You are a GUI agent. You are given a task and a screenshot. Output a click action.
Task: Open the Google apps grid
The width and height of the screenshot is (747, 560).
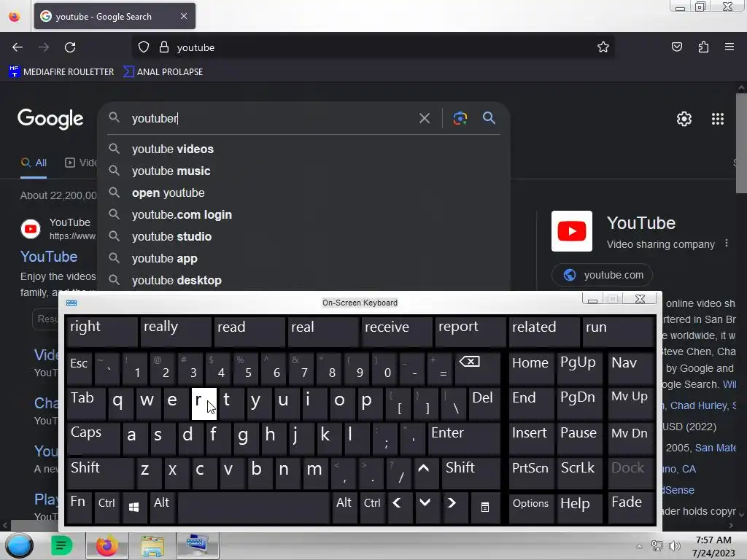pos(718,119)
